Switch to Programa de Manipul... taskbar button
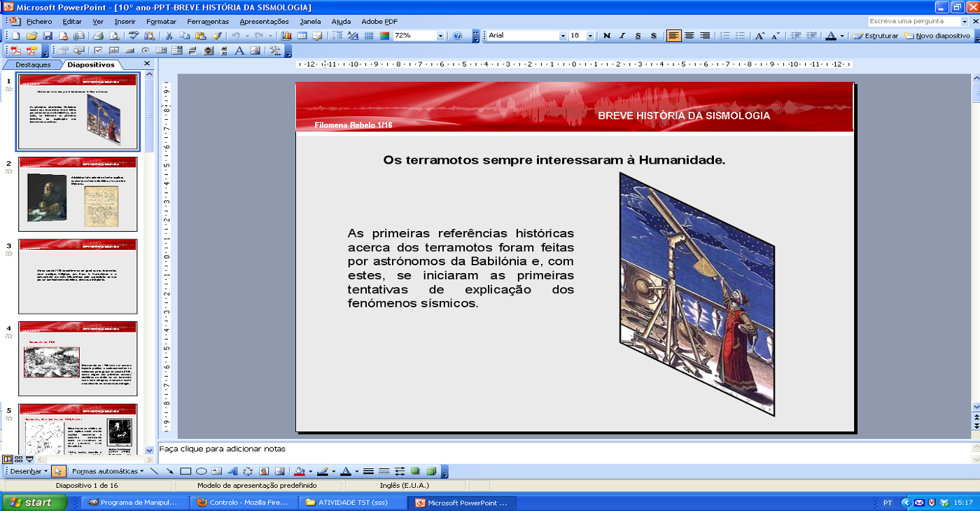 point(134,503)
